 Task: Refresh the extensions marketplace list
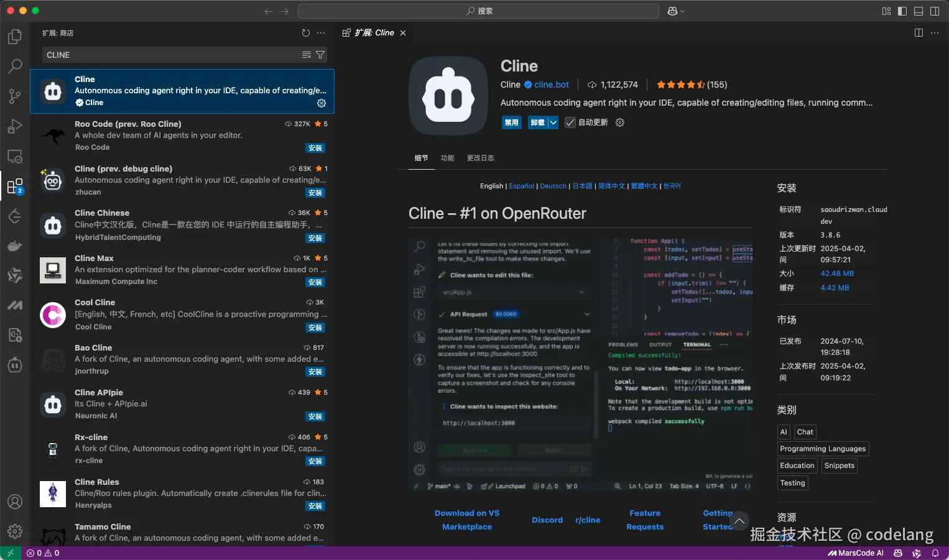click(305, 33)
